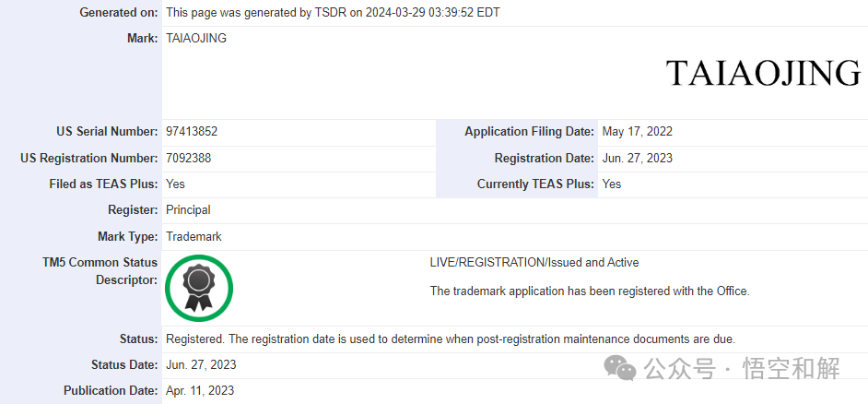Click the Status row Registered description text
Viewport: 868px width, 404px height.
coord(451,339)
